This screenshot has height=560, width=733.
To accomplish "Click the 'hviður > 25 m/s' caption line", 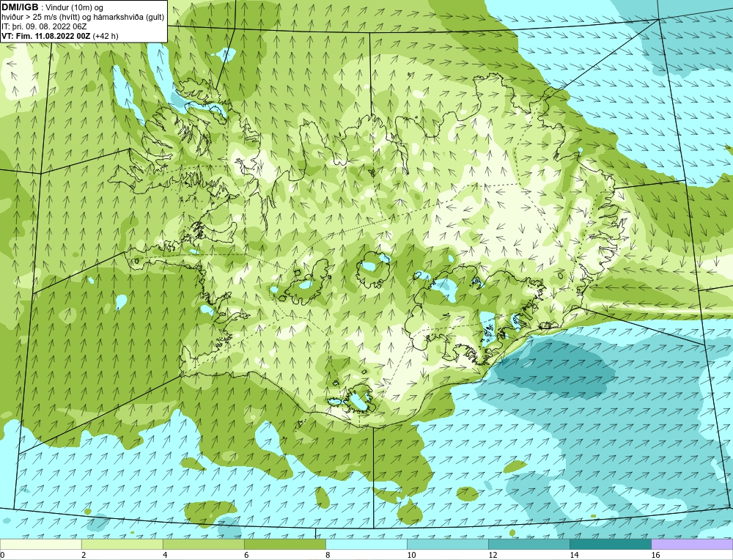I will click(83, 18).
